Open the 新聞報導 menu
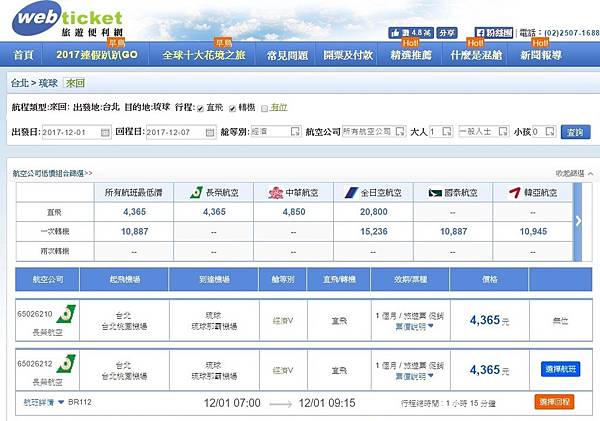 click(540, 55)
